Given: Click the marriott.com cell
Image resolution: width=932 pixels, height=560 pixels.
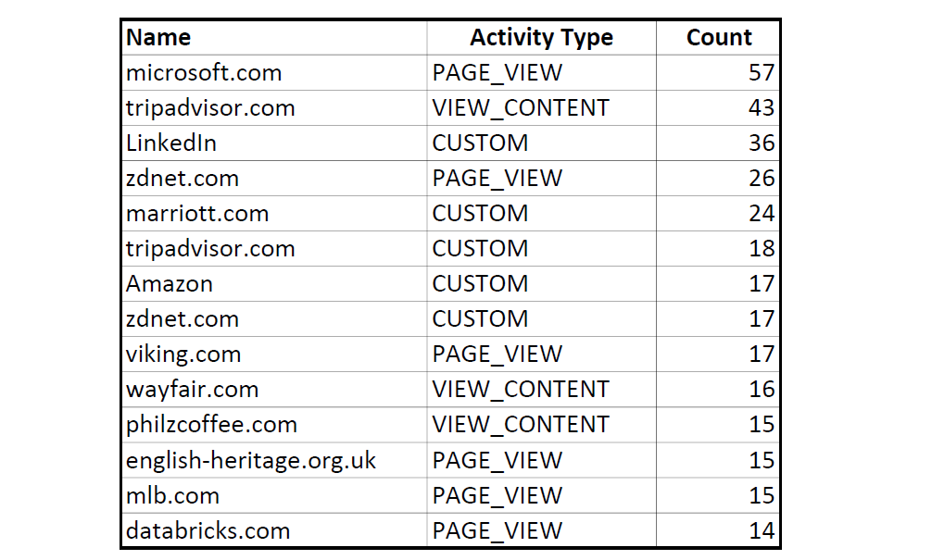Looking at the screenshot, I should click(274, 214).
